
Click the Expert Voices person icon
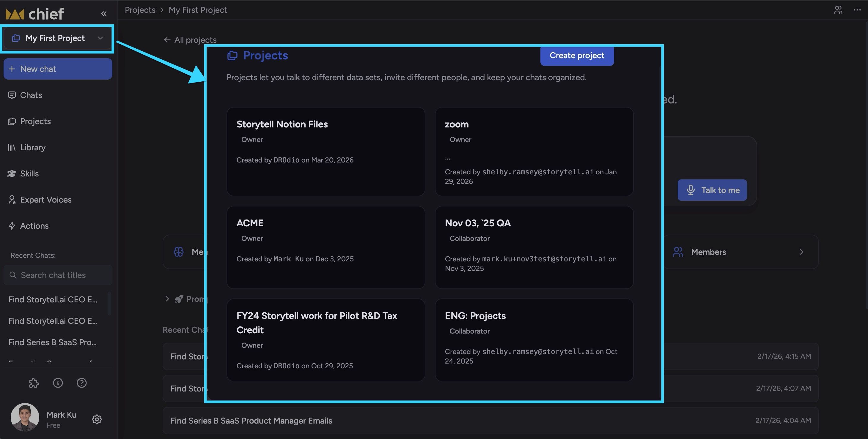click(12, 200)
